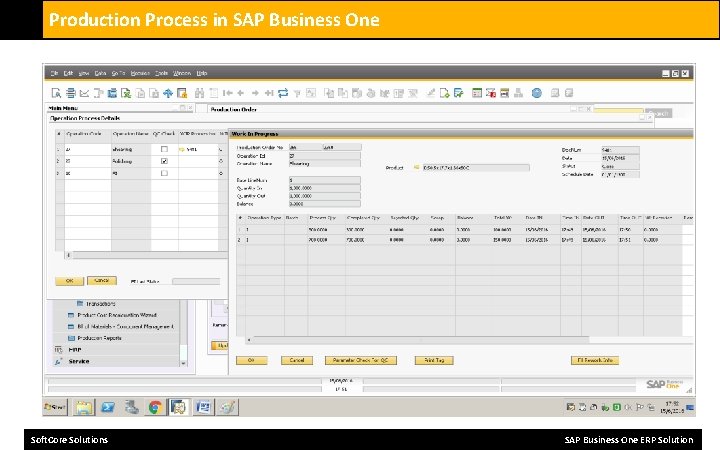Image resolution: width=720 pixels, height=450 pixels.
Task: Click the Fill Rework Info button
Action: (x=595, y=360)
